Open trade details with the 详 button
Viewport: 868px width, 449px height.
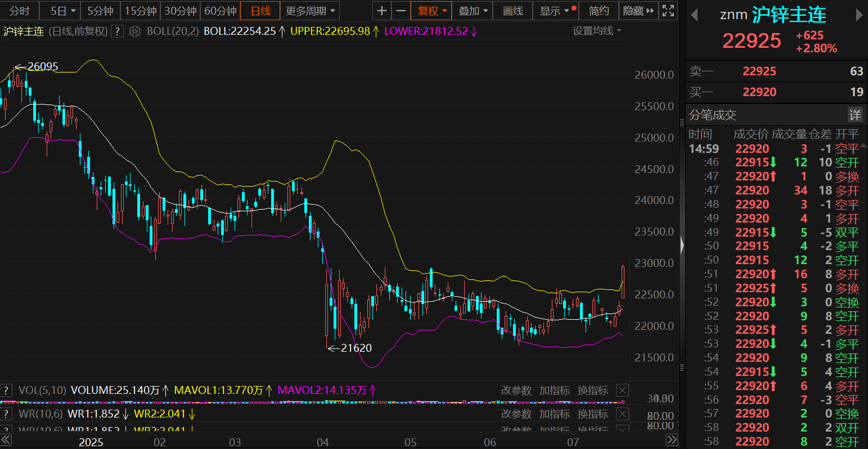(854, 115)
